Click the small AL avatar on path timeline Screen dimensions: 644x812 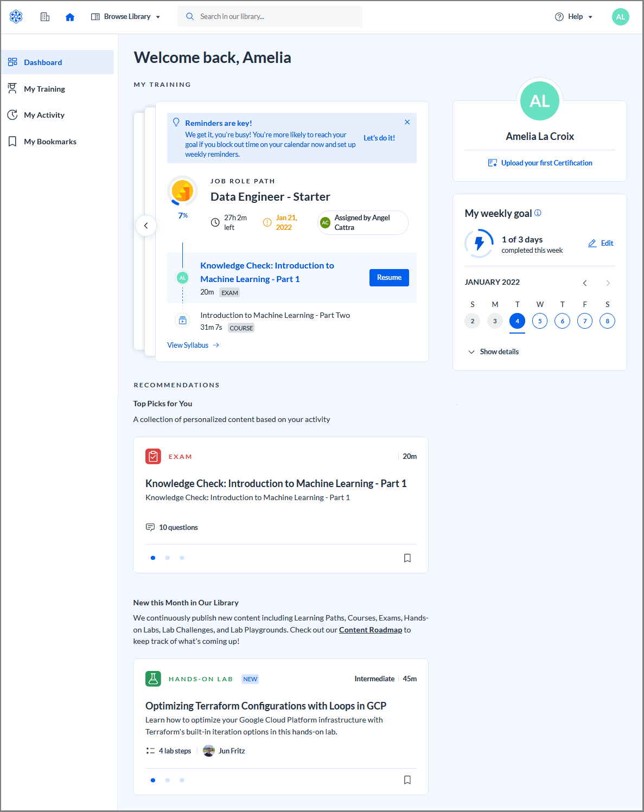[183, 278]
